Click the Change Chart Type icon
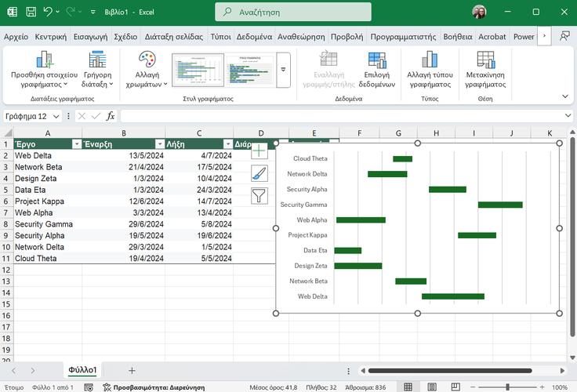Viewport: 577px width, 392px height. coord(430,60)
